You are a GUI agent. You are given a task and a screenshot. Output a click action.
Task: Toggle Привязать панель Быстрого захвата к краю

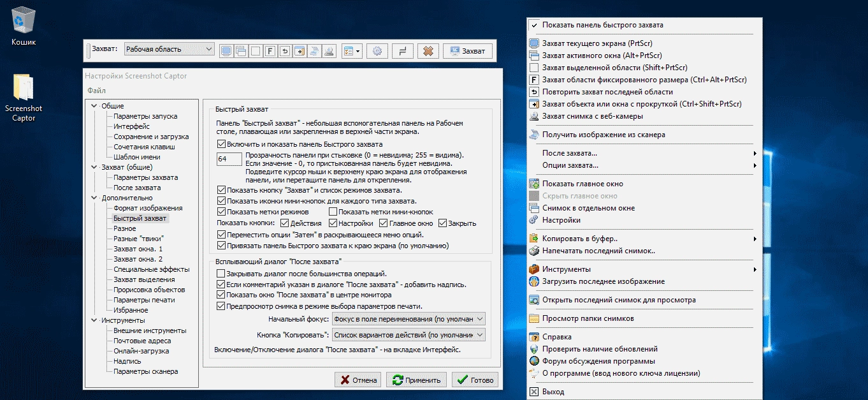(221, 245)
